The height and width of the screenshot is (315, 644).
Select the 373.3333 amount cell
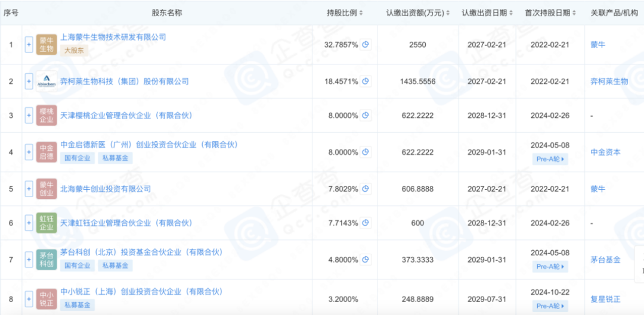click(x=418, y=260)
